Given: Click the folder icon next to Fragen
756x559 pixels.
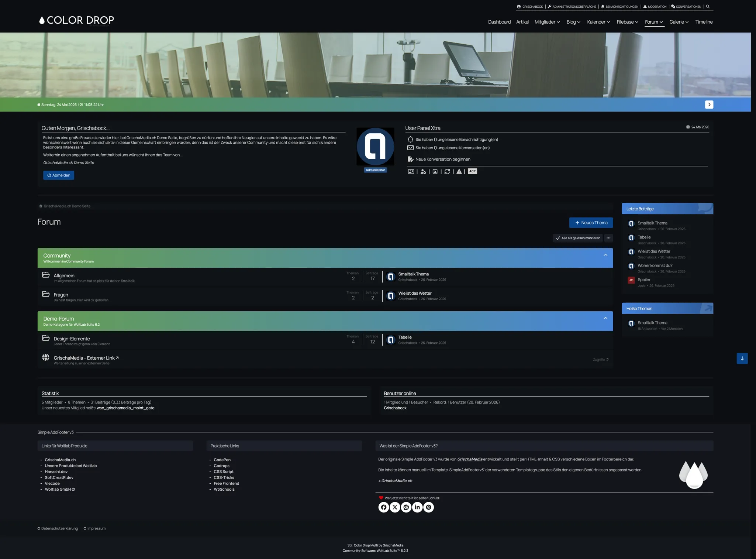Looking at the screenshot, I should coord(46,294).
